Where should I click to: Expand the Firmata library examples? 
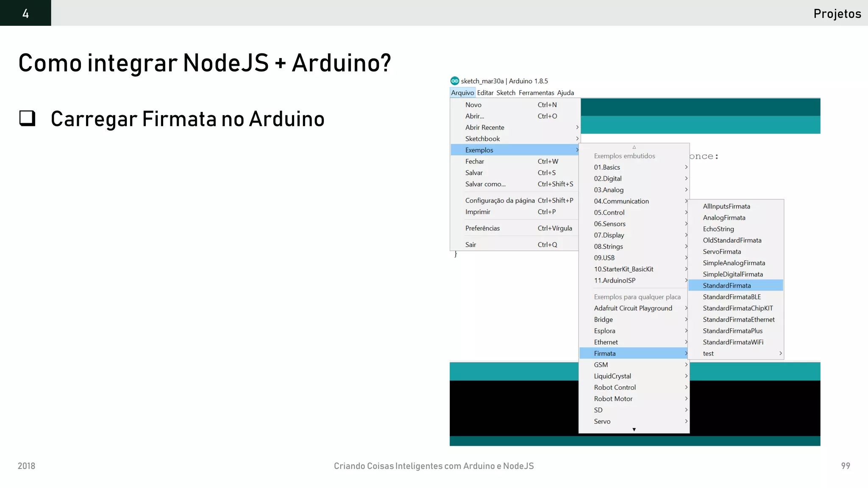pos(634,354)
